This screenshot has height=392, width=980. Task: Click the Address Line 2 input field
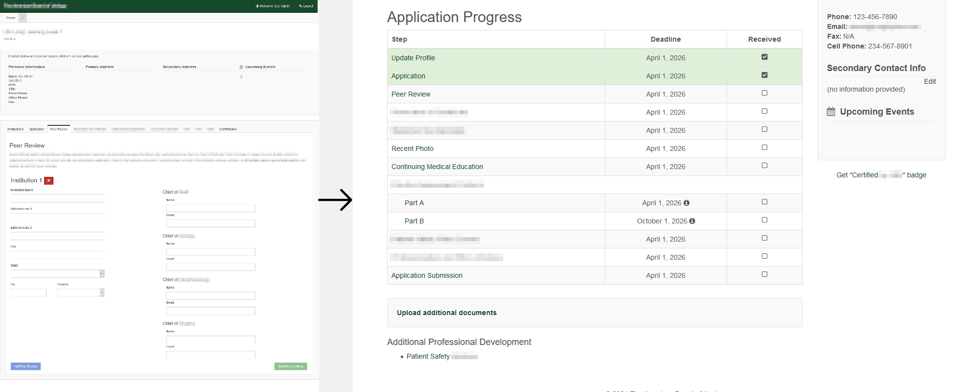point(57,236)
